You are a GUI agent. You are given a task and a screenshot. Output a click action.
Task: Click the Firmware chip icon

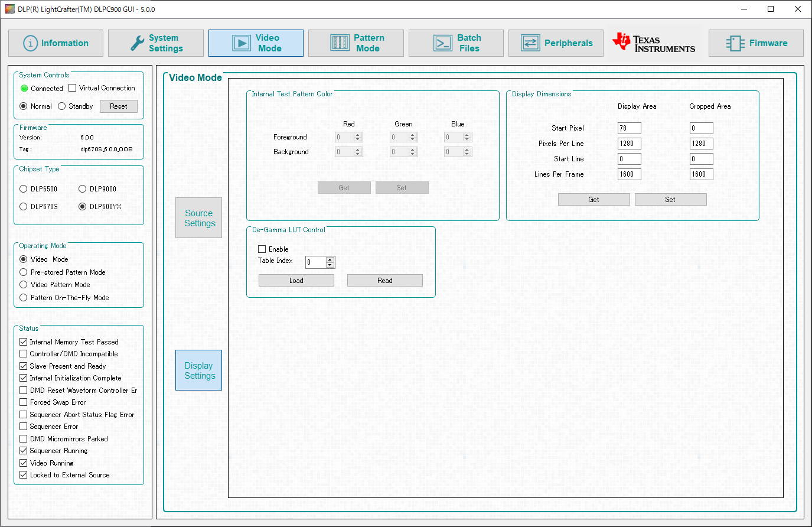coord(735,43)
